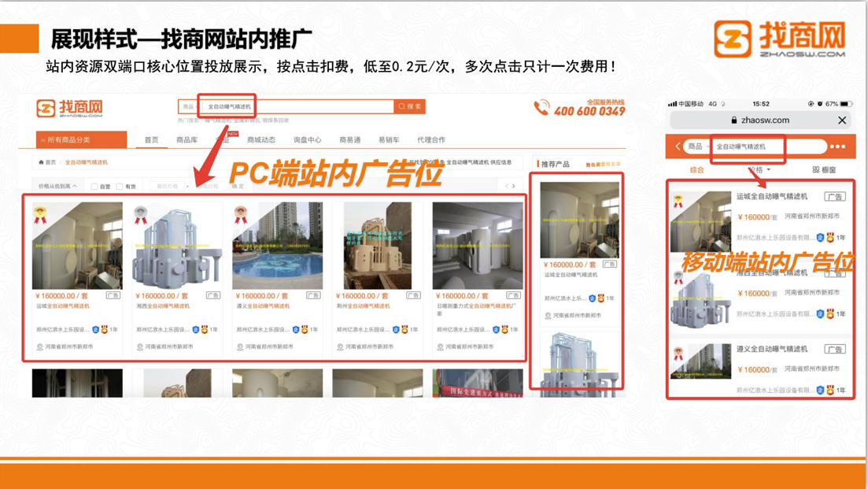
Task: Click the 湘西全自动曝气精滤机 title link on PC
Action: click(163, 306)
